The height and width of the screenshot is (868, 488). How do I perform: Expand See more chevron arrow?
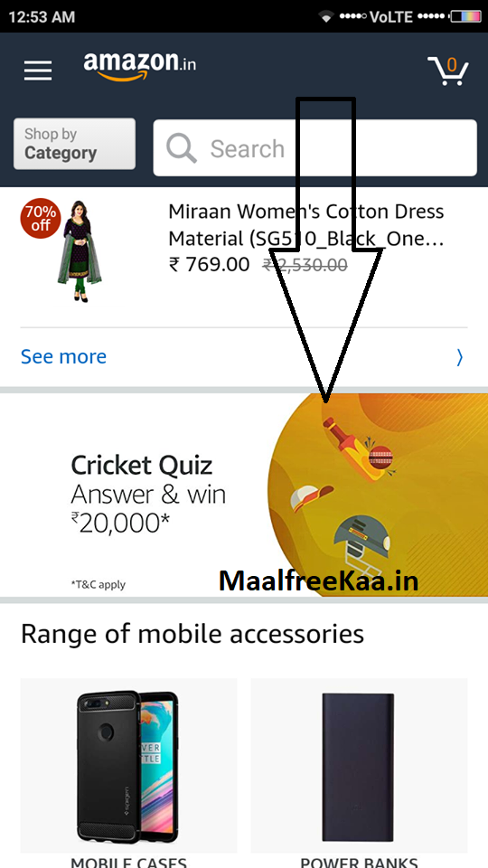(460, 358)
